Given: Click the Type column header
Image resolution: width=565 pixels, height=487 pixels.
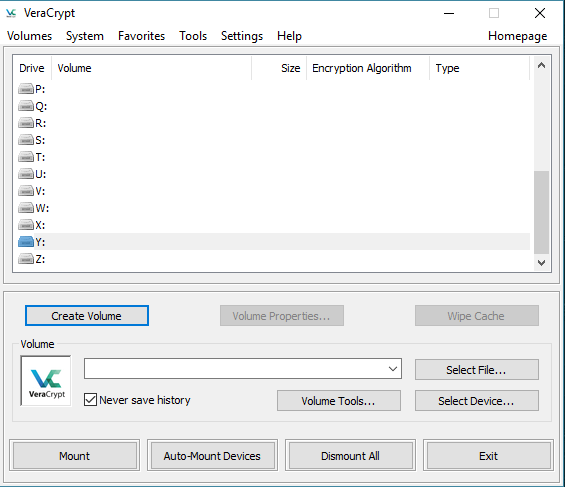Looking at the screenshot, I should coord(479,68).
